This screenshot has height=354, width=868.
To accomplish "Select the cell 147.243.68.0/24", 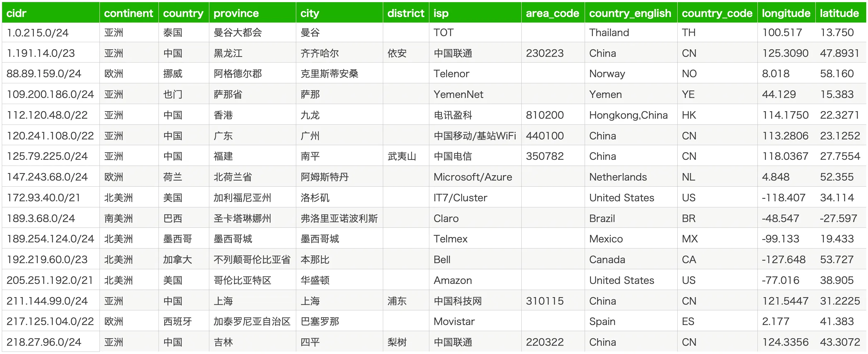I will pyautogui.click(x=51, y=177).
